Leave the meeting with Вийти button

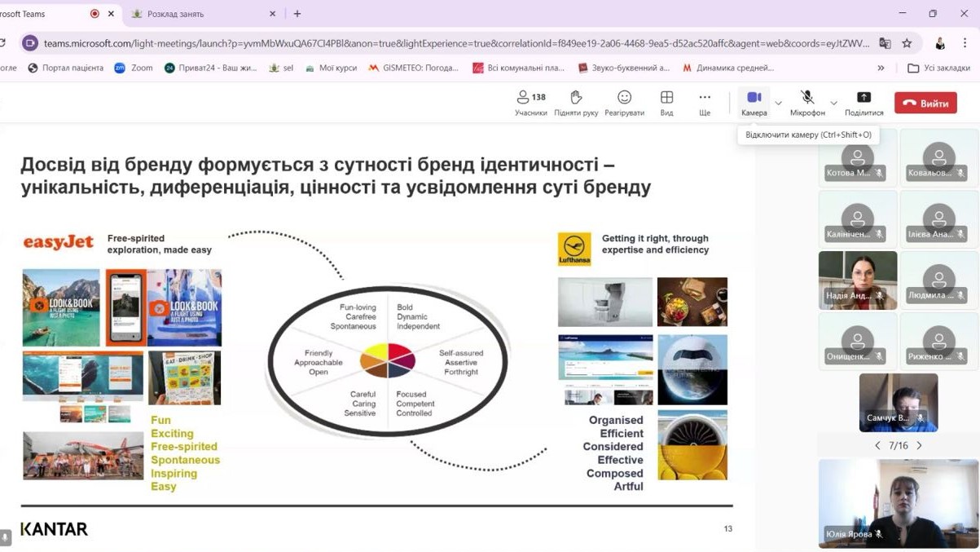coord(925,104)
